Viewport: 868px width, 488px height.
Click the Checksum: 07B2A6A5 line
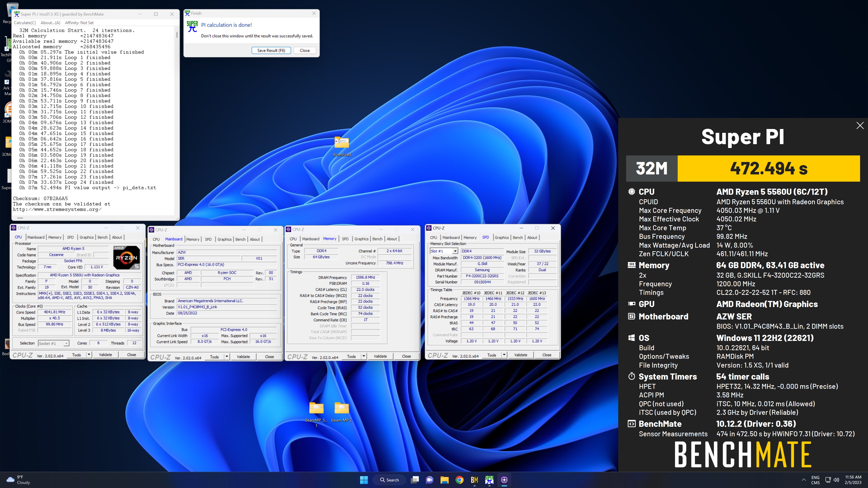click(40, 198)
